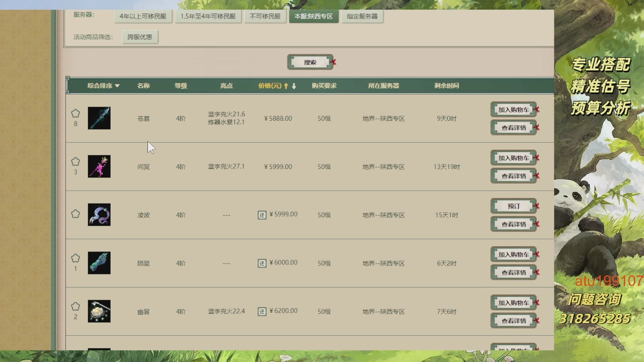This screenshot has width=644, height=362.
Task: Click 预订 to reserve 凌波
Action: click(x=514, y=206)
